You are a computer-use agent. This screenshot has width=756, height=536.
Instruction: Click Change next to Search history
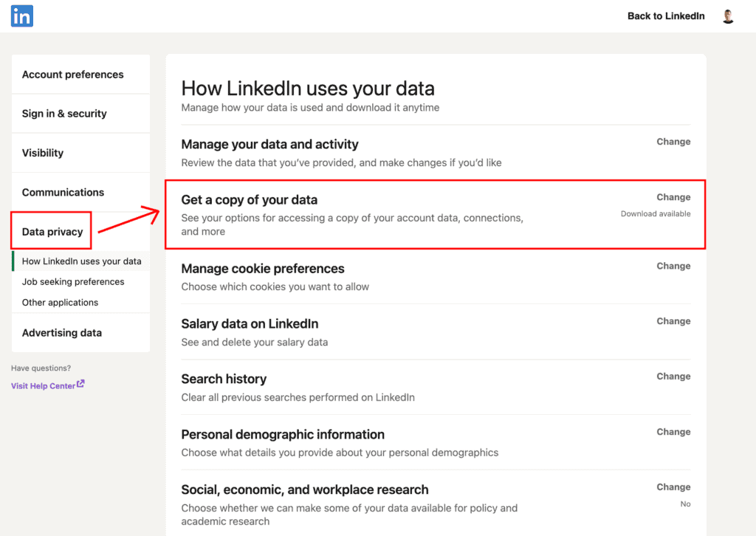click(673, 377)
